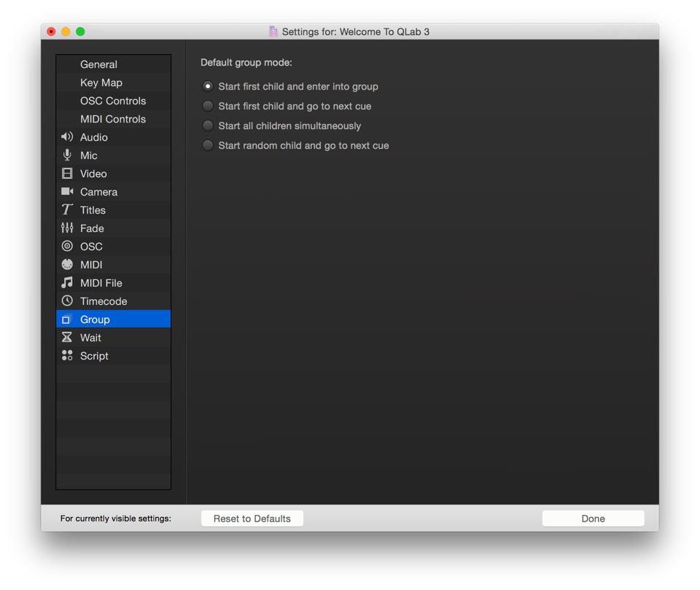Viewport: 700px width, 590px height.
Task: Click the Camera icon in sidebar
Action: point(67,192)
